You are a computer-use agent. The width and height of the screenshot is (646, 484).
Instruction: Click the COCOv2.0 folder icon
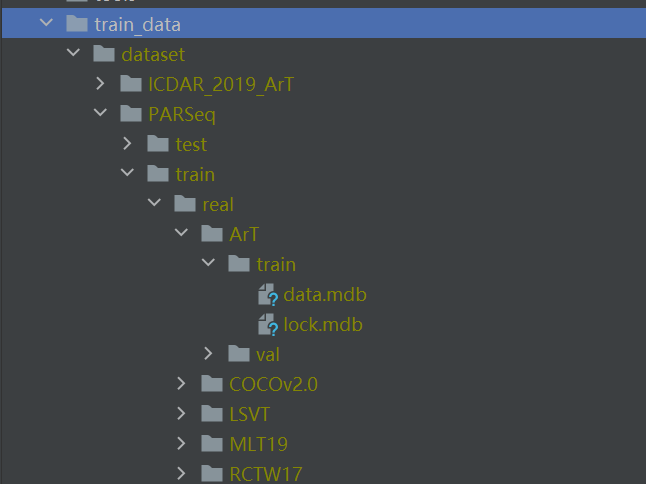point(211,384)
